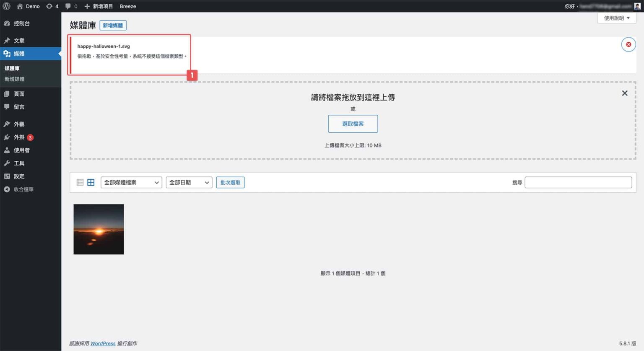Screen dimensions: 644x351
Task: Switch to grid view icon
Action: tap(91, 182)
